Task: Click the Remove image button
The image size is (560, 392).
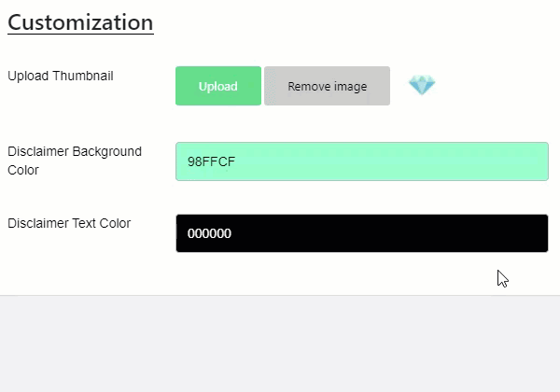Action: pos(328,86)
